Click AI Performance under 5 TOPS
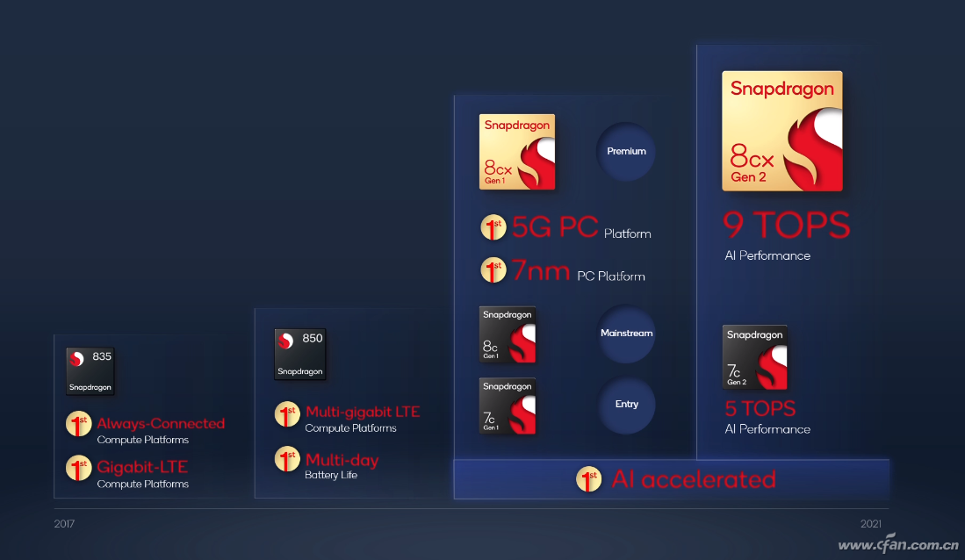Screen dimensions: 965x560 click(767, 429)
